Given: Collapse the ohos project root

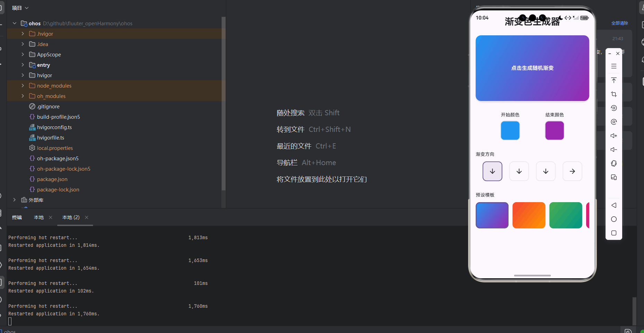Looking at the screenshot, I should coord(15,23).
